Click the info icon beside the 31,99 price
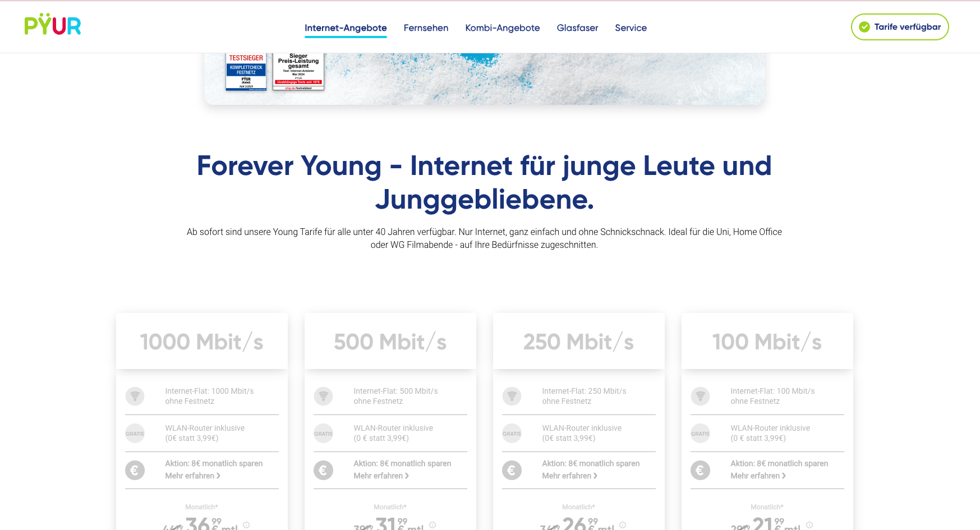980x530 pixels. 433,525
